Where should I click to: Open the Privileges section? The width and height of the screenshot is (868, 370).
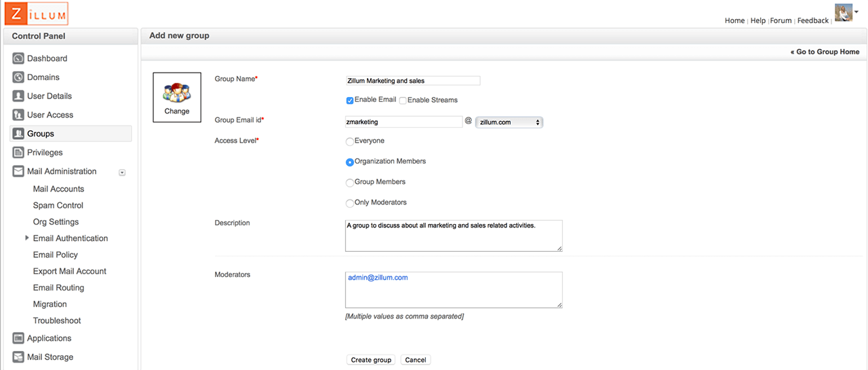click(45, 153)
